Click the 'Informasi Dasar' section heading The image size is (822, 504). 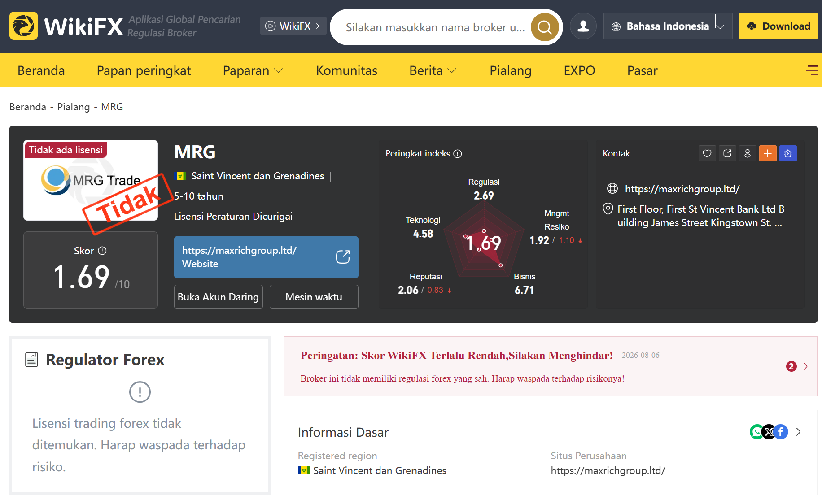pyautogui.click(x=343, y=432)
